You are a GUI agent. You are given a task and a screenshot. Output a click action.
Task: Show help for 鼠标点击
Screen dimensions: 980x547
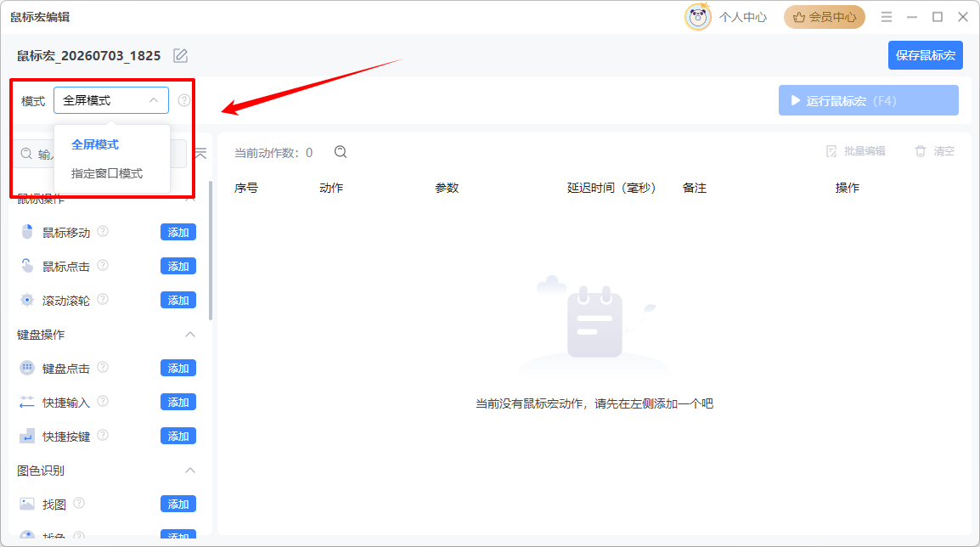coord(103,265)
